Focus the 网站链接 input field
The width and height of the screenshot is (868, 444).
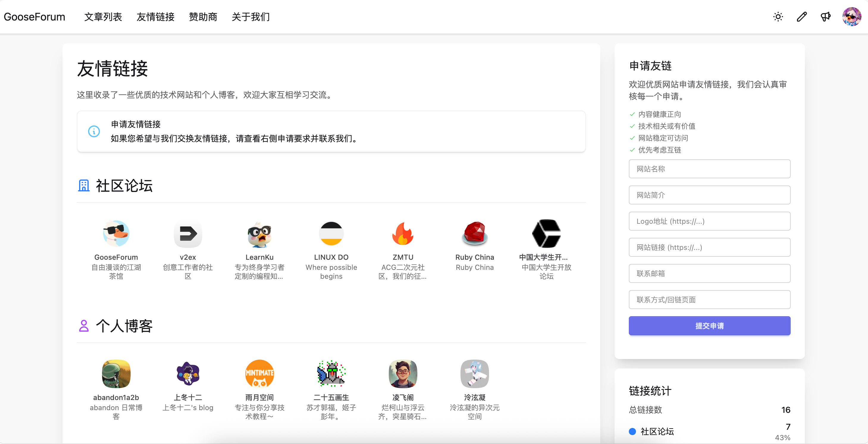pyautogui.click(x=709, y=248)
